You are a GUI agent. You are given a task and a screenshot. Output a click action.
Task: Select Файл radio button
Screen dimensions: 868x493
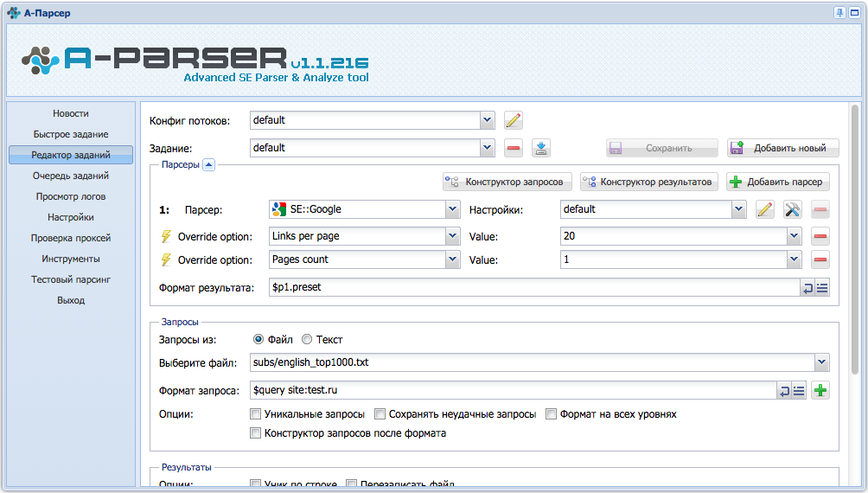tap(258, 339)
